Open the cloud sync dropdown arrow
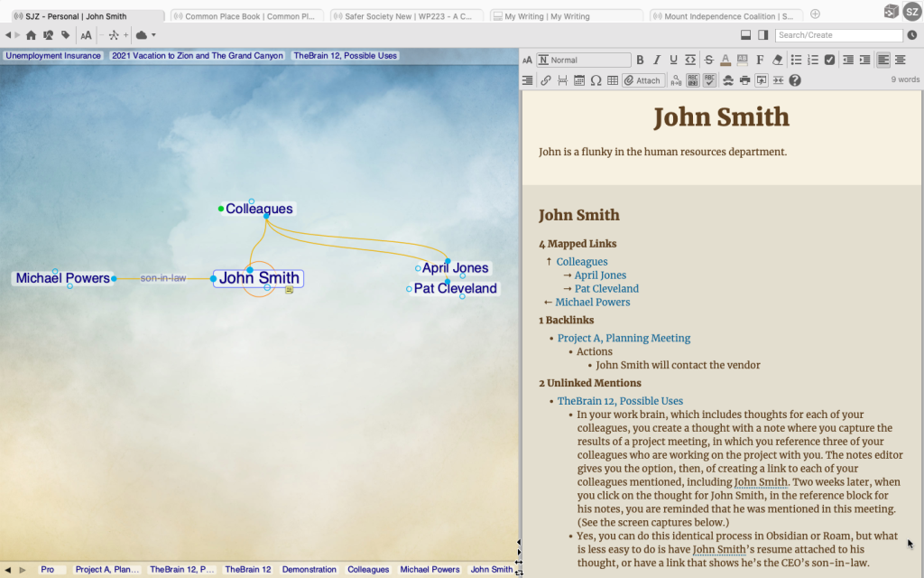 (x=153, y=35)
